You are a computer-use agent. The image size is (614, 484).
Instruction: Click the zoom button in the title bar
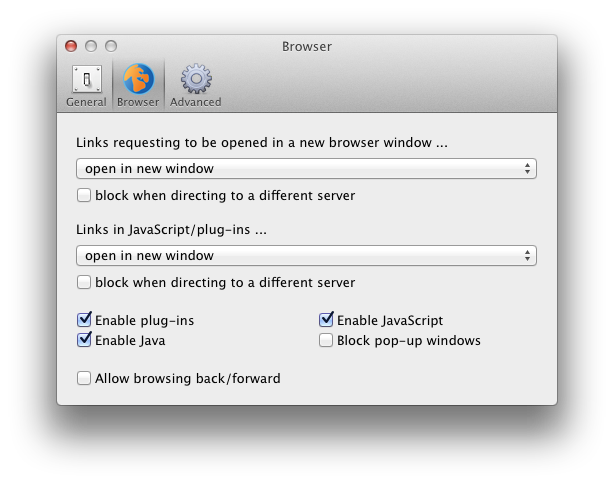111,46
